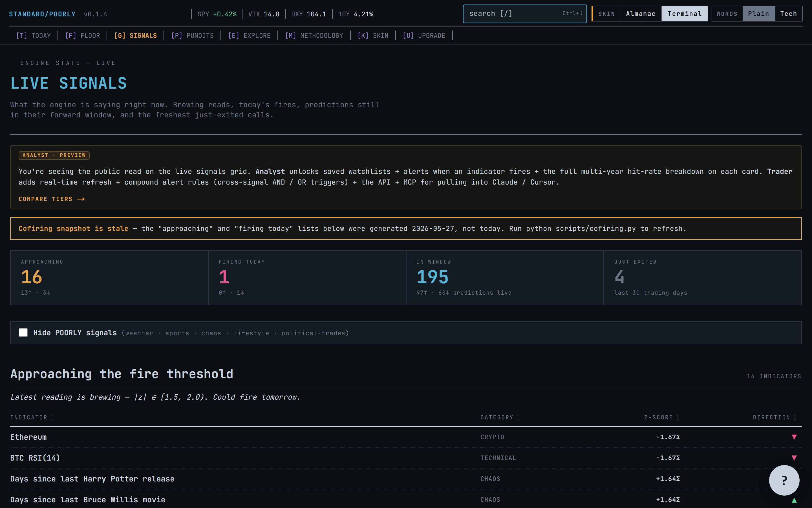Open the [E] EXPLORE tab

249,36
